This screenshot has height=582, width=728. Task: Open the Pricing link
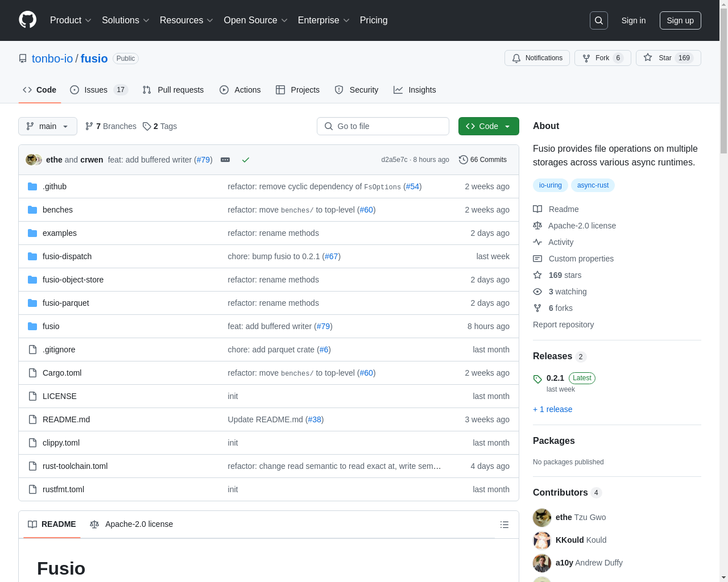click(x=374, y=20)
